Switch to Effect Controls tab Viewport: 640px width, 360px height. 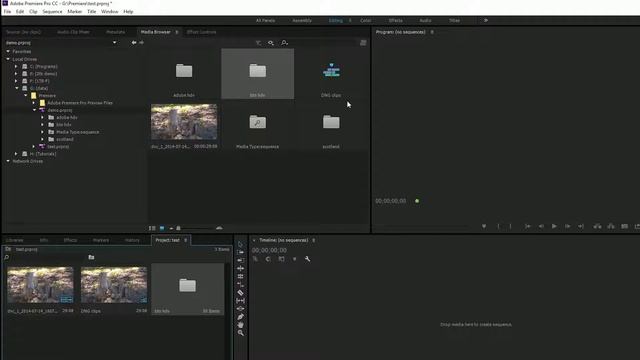click(x=202, y=32)
